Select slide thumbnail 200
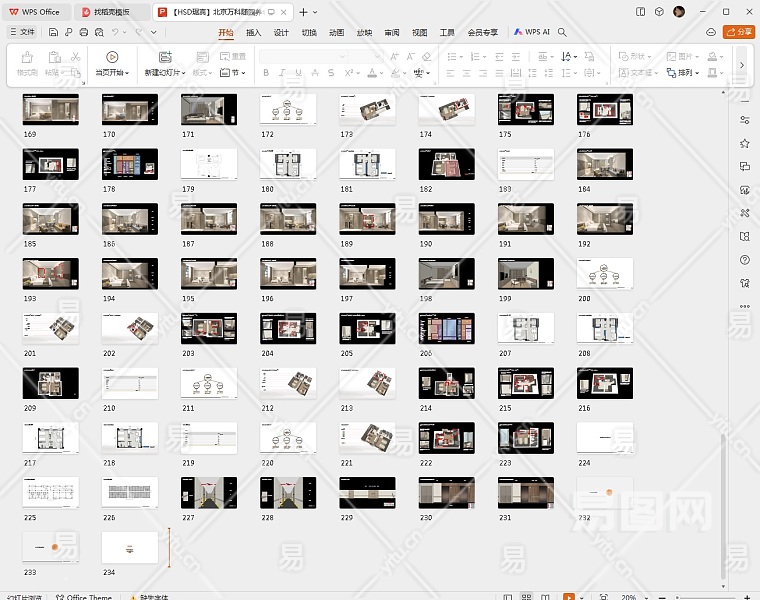Image resolution: width=760 pixels, height=600 pixels. [x=605, y=273]
